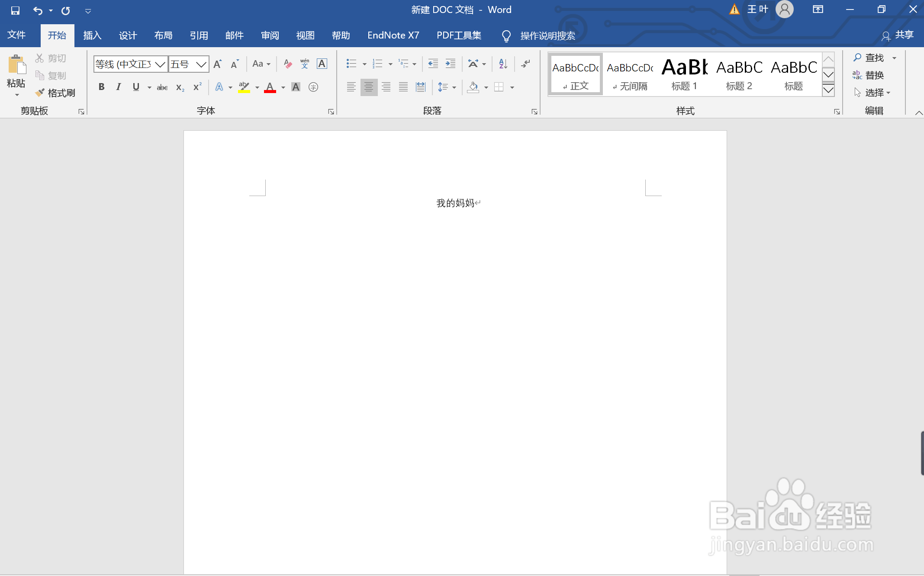Click the Sort A-Z icon

click(503, 64)
